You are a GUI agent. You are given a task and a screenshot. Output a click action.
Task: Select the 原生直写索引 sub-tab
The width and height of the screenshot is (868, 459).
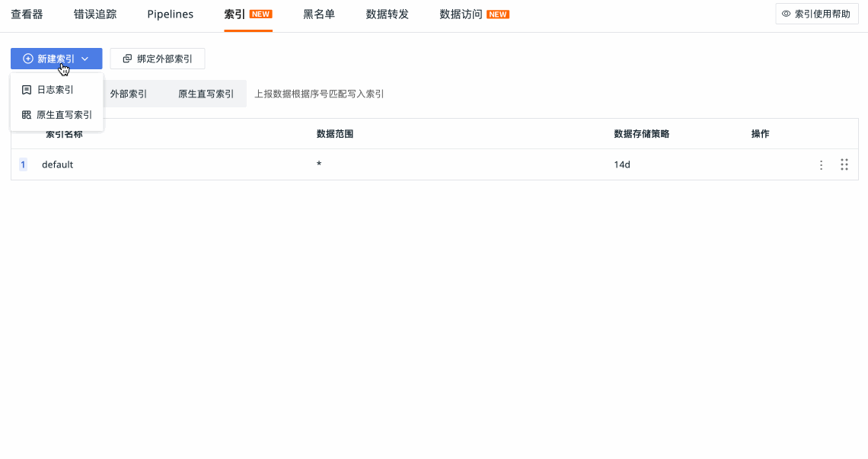[206, 94]
